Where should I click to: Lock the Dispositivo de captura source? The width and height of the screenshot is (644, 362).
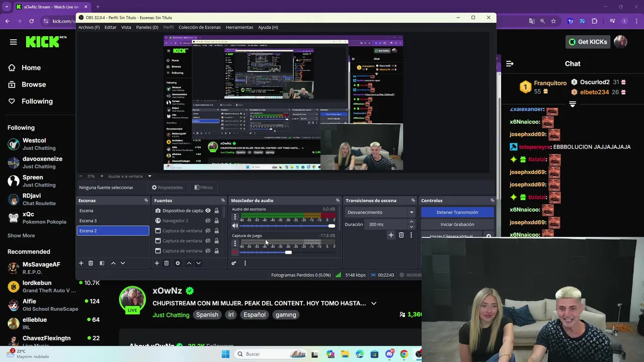point(217,211)
